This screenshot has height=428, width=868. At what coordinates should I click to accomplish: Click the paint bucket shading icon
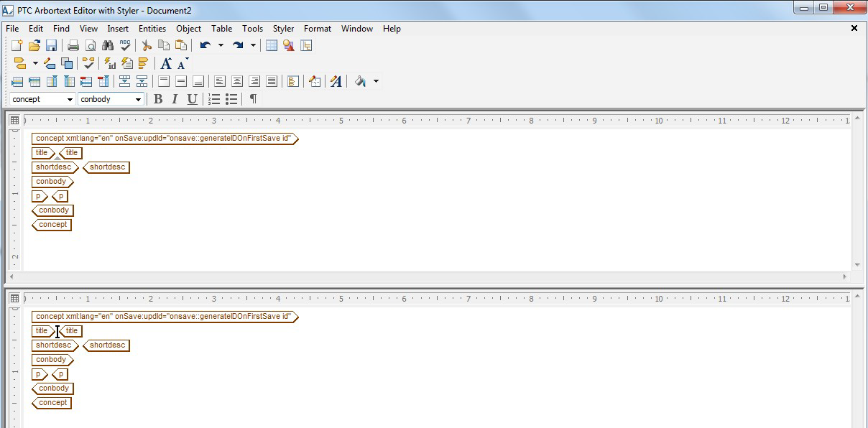(x=361, y=81)
